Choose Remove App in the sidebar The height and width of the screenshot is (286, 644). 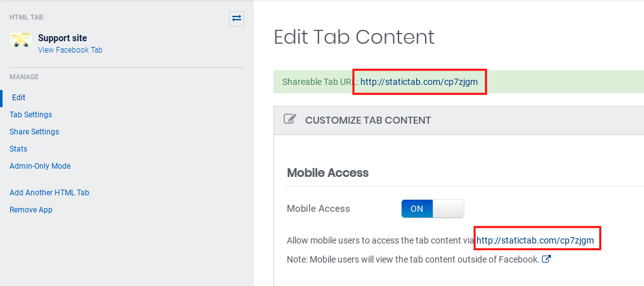click(x=31, y=210)
